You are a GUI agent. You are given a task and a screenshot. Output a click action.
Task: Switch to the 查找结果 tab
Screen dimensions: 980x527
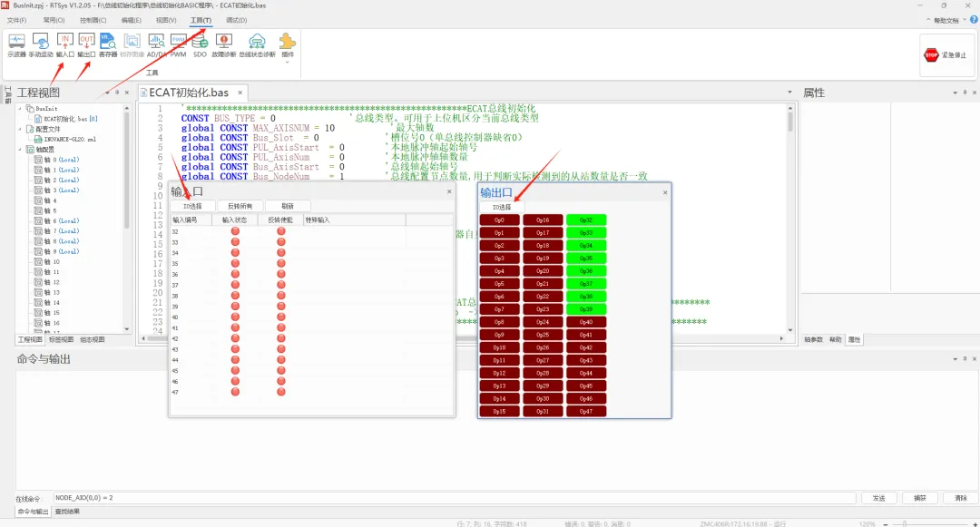[67, 512]
